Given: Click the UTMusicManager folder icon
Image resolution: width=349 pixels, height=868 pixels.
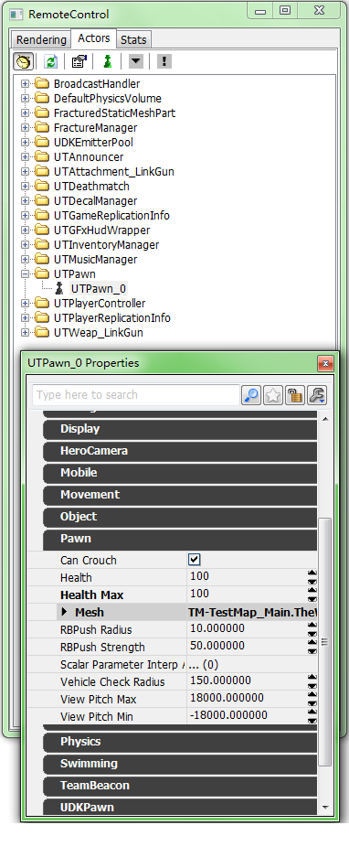Looking at the screenshot, I should (43, 260).
